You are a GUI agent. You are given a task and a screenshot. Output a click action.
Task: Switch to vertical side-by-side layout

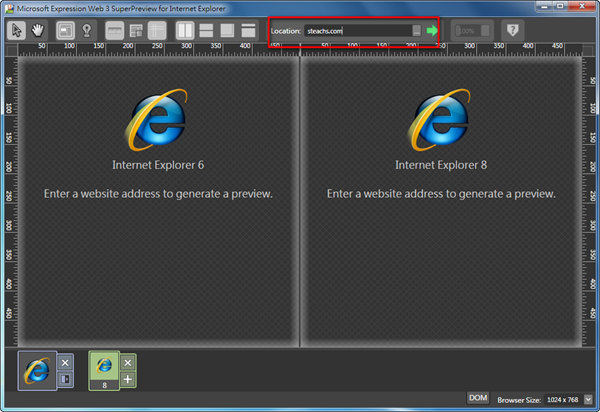pos(185,30)
